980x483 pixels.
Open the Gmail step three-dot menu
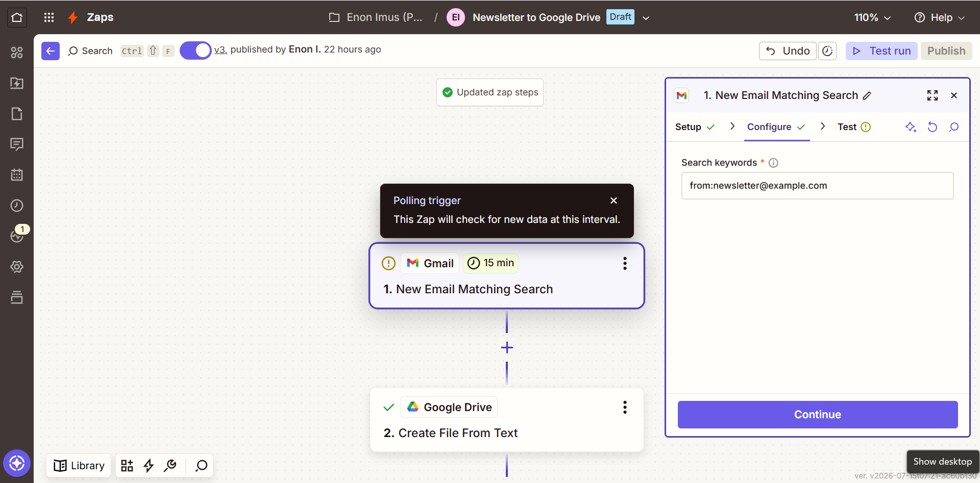[x=625, y=263]
